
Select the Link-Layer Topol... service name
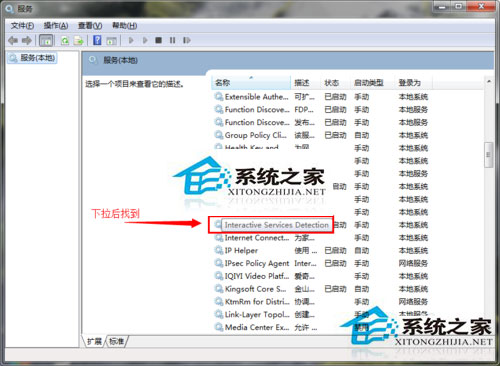(x=257, y=314)
